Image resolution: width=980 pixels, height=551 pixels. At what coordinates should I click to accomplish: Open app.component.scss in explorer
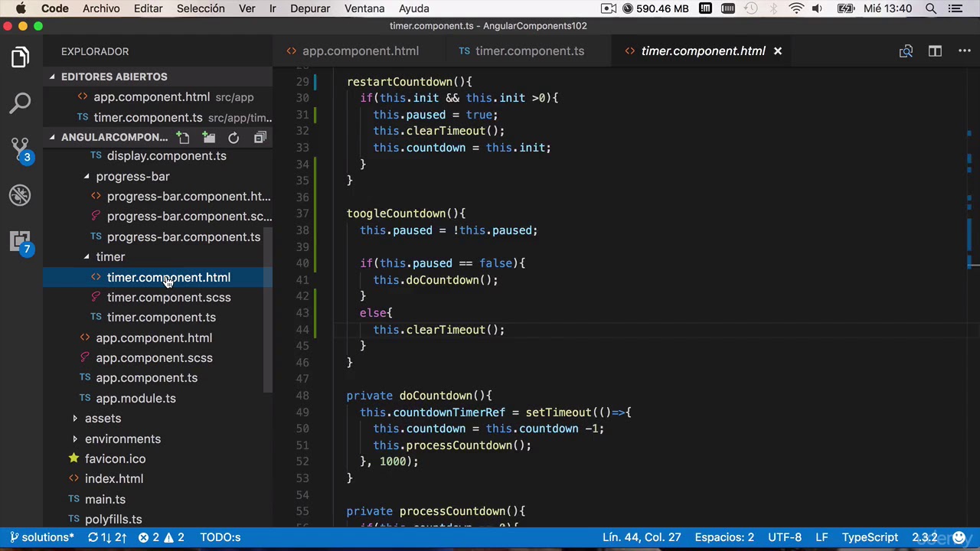pos(154,358)
